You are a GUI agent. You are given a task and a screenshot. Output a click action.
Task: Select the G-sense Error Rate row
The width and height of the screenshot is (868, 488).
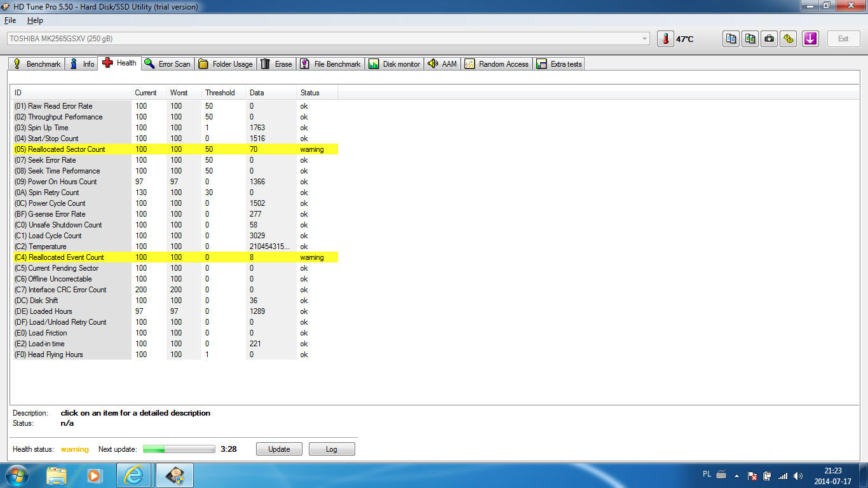coord(175,214)
